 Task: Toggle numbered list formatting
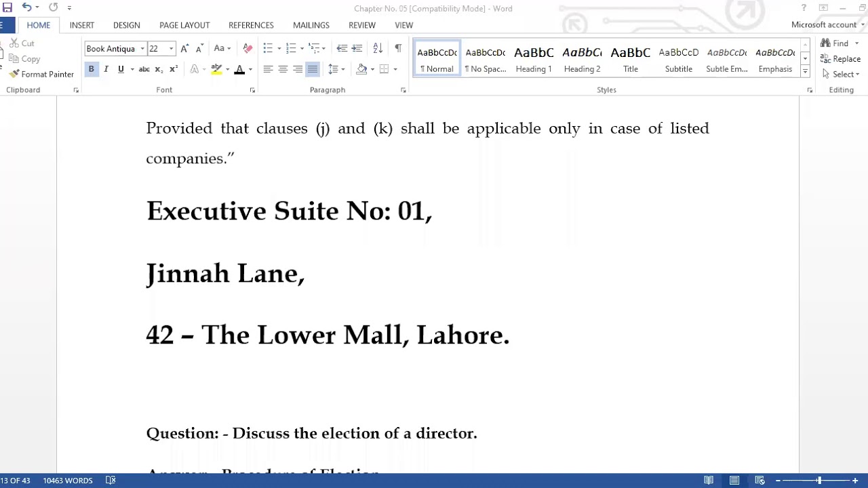point(291,49)
